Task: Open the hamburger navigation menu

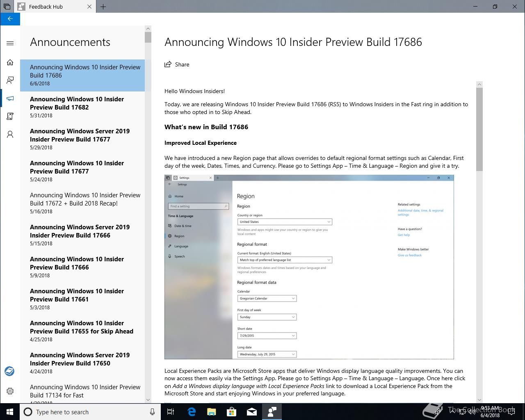Action: point(10,43)
